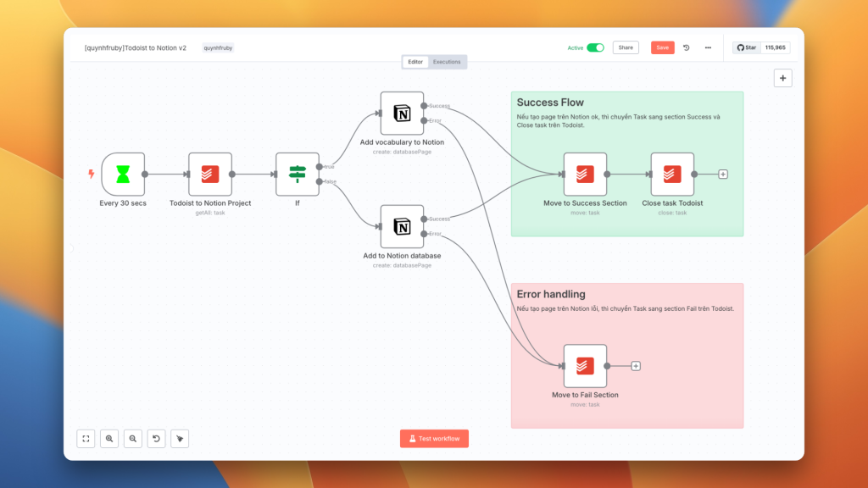868x488 pixels.
Task: Click the 115,965 star count
Action: coord(776,47)
